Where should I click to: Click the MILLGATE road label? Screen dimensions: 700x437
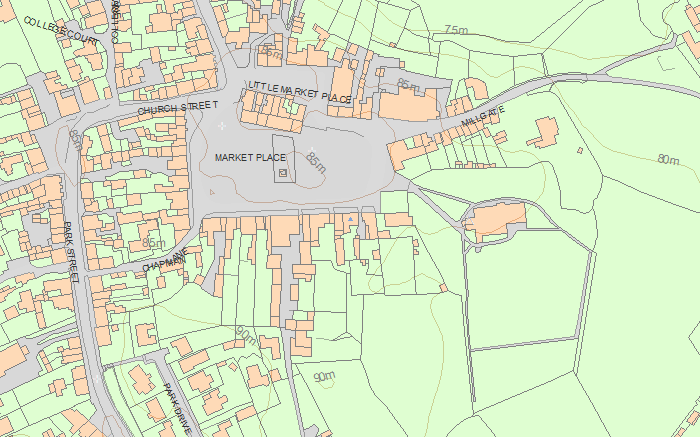[x=483, y=116]
